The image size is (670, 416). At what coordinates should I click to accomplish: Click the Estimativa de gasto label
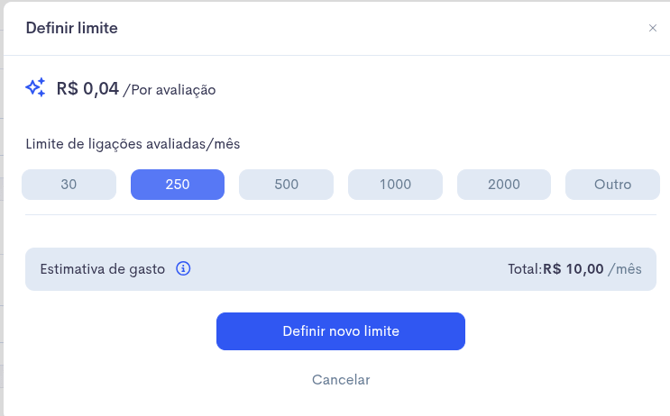(x=102, y=269)
